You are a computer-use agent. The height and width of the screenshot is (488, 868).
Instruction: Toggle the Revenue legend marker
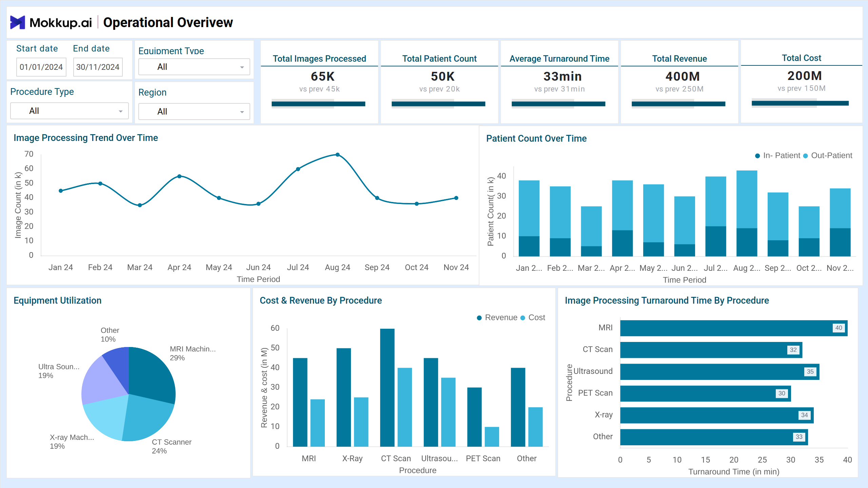tap(479, 318)
